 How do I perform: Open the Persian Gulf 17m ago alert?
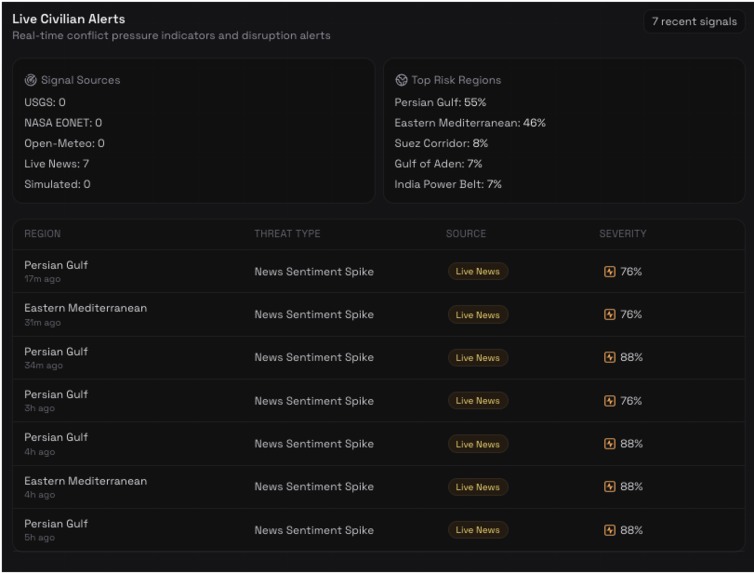point(378,272)
